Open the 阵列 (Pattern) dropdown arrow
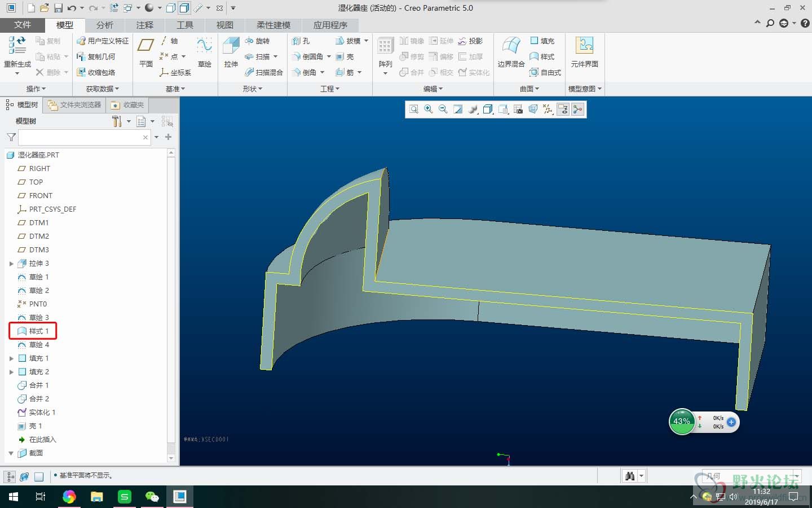The height and width of the screenshot is (508, 812). click(385, 73)
